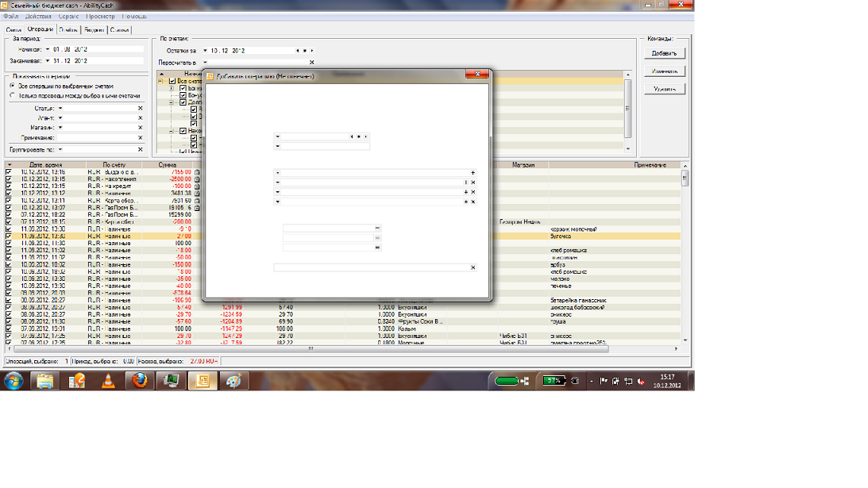Open the calculator icon beside the first amount field
The width and height of the screenshot is (868, 488).
coord(376,229)
